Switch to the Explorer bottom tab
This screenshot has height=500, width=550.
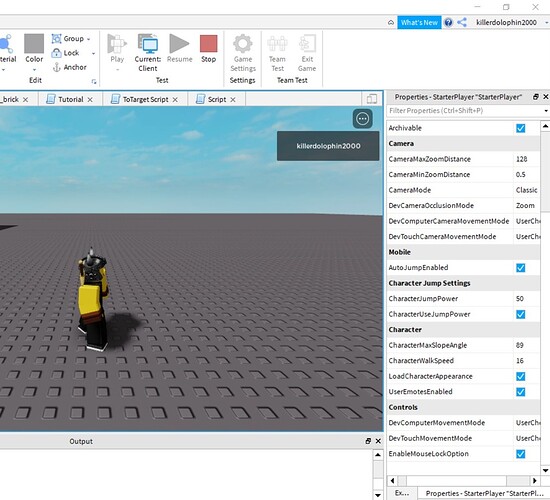click(402, 493)
